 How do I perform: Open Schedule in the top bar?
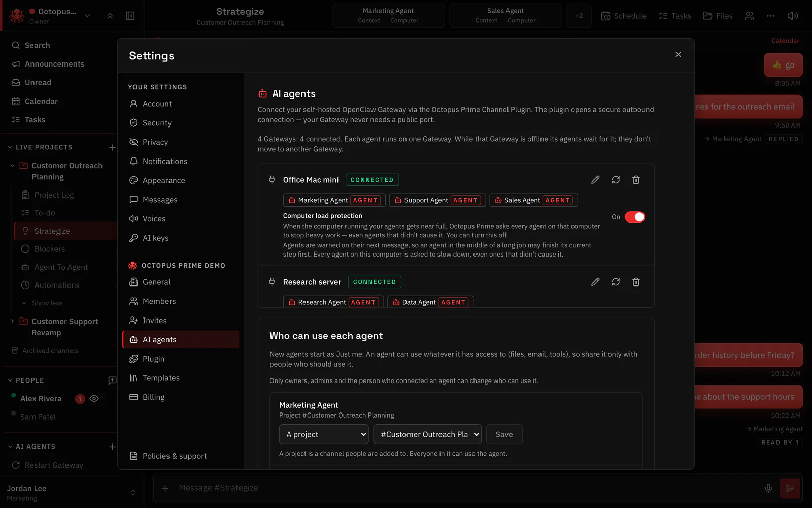tap(624, 16)
